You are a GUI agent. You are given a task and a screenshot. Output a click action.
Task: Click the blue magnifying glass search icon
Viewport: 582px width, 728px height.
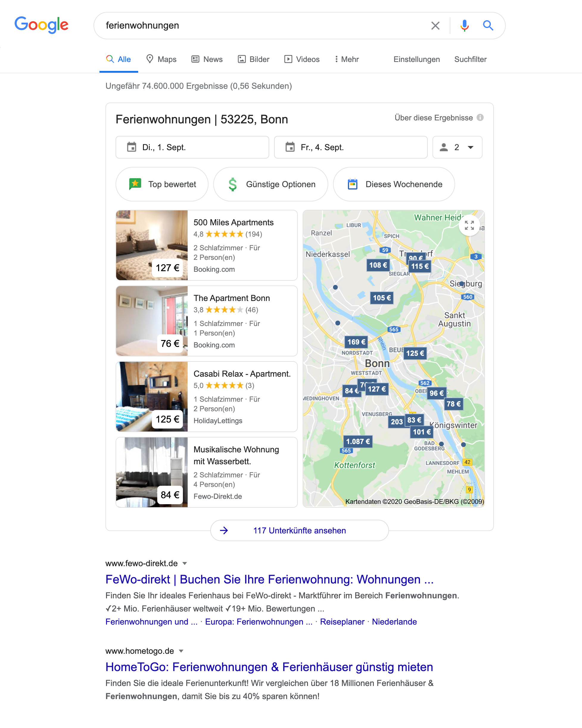click(x=488, y=26)
